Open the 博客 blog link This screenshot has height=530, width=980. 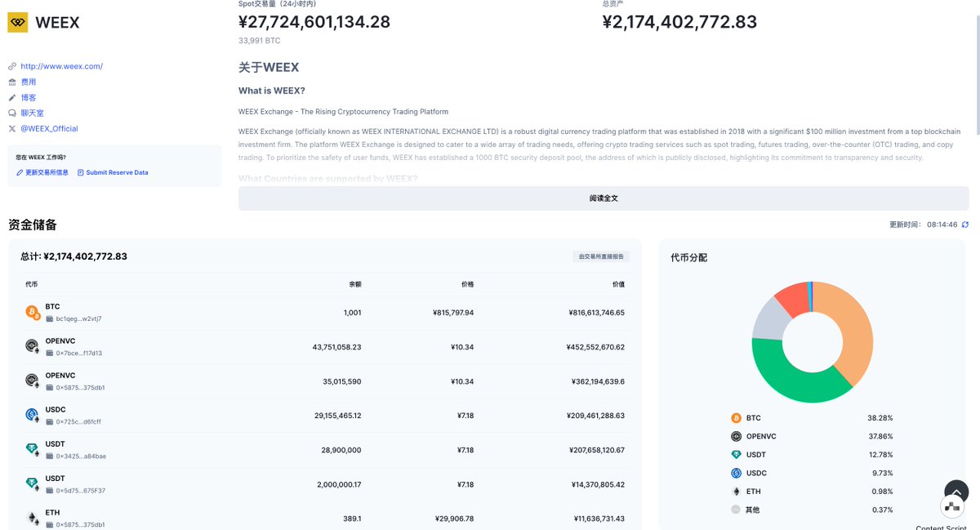click(29, 97)
